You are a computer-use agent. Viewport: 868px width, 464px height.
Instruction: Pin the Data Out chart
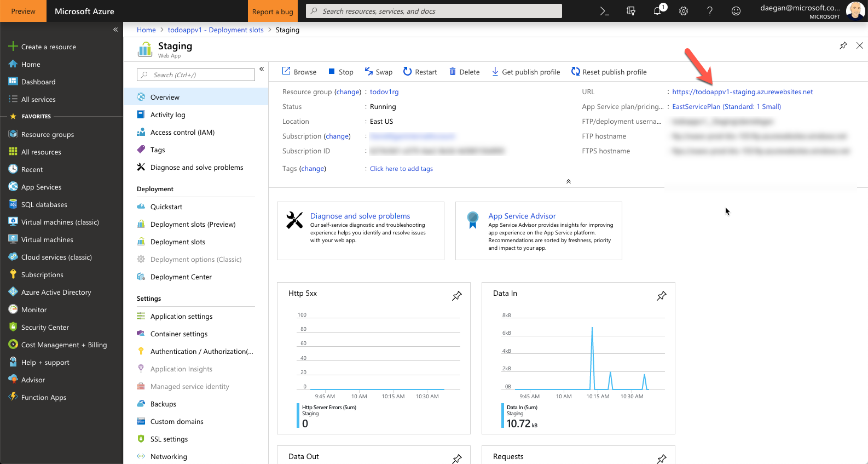(457, 459)
